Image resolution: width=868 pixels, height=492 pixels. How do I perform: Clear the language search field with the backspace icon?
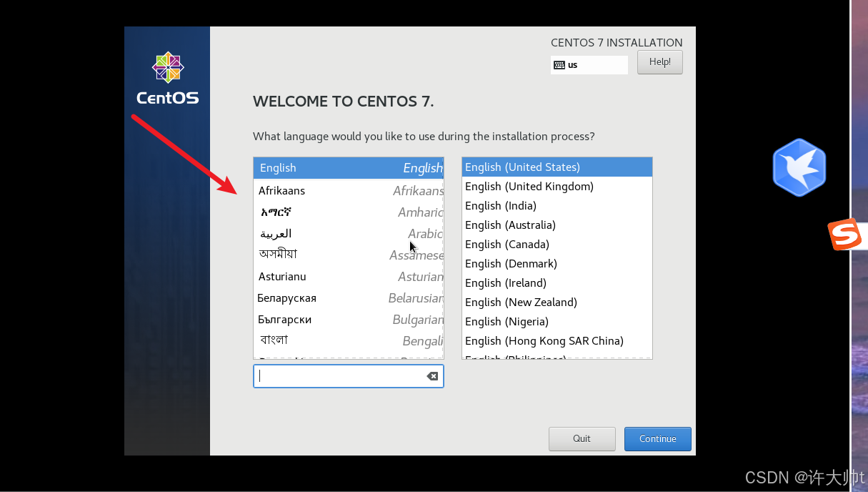coord(432,376)
